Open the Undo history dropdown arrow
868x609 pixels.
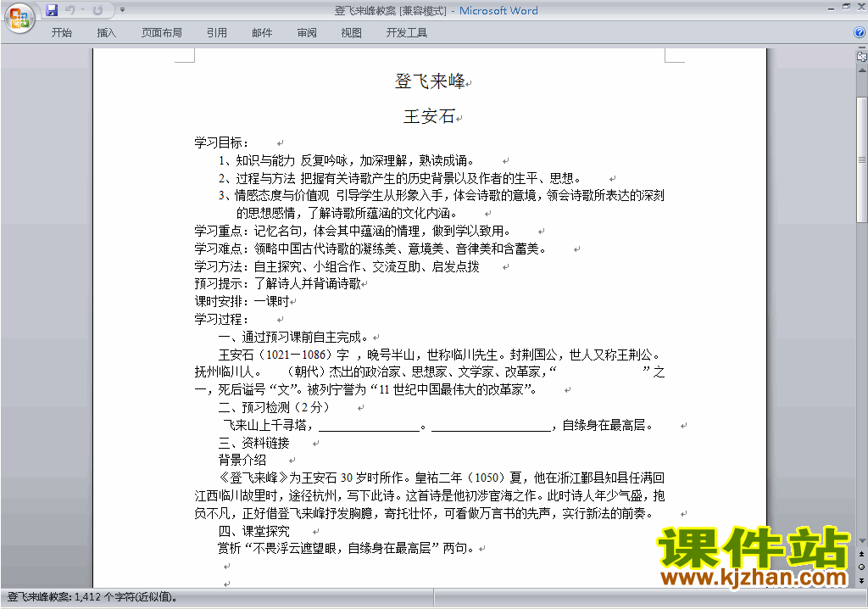pos(82,10)
